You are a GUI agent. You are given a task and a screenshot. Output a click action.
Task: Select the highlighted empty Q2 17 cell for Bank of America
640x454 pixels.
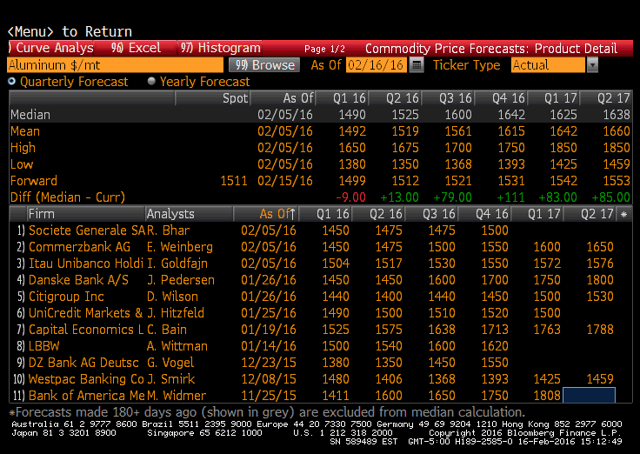(589, 396)
